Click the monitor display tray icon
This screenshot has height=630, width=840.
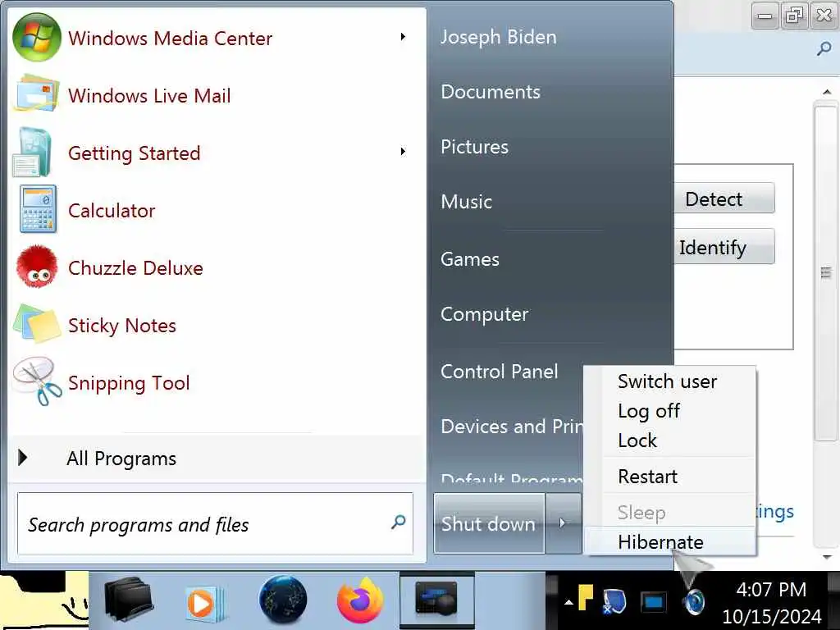pos(654,602)
